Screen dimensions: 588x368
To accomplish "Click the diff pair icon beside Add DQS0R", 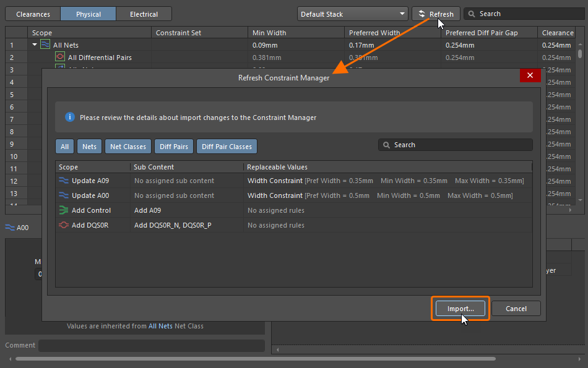I will (64, 225).
